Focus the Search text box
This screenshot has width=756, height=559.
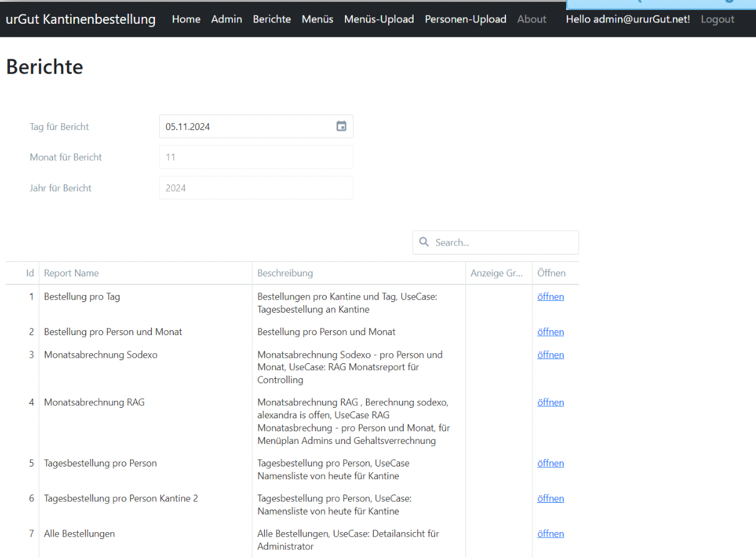click(x=503, y=243)
